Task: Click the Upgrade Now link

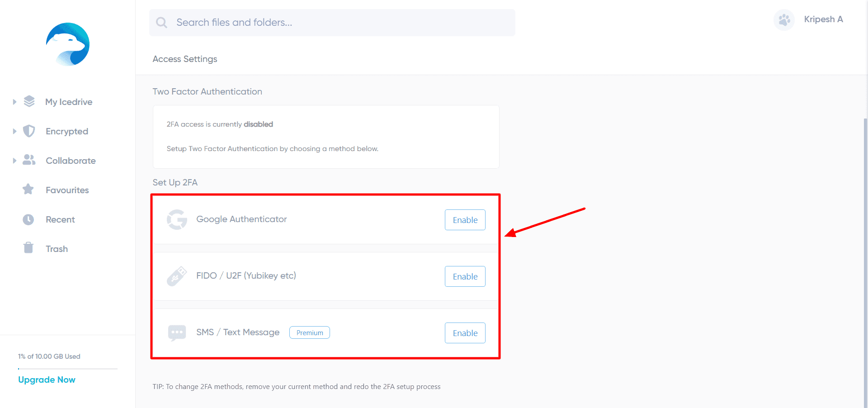Action: pyautogui.click(x=47, y=380)
